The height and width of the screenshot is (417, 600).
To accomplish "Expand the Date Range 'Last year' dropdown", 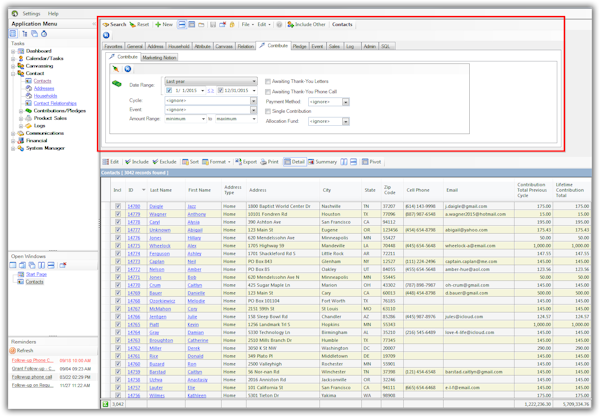I will click(x=255, y=82).
